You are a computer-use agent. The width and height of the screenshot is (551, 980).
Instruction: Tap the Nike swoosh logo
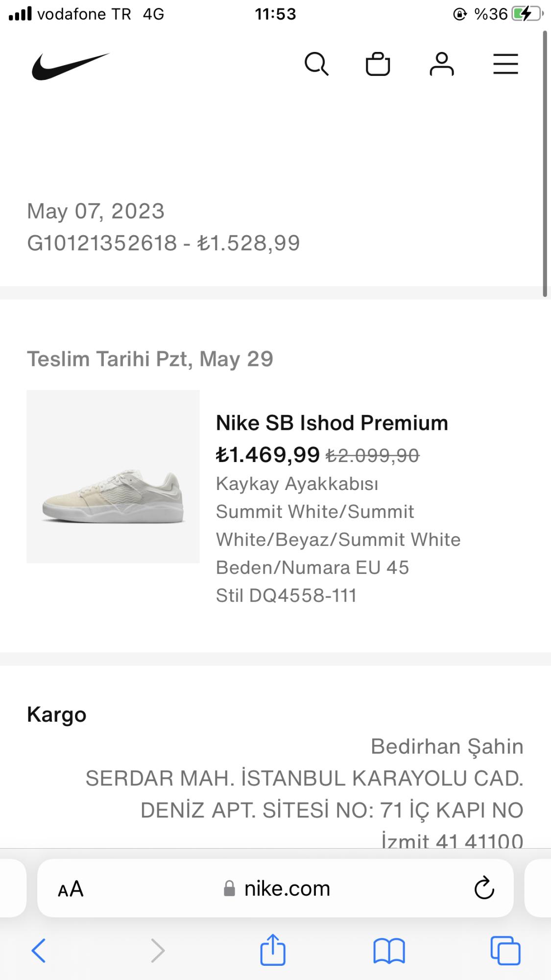click(70, 66)
